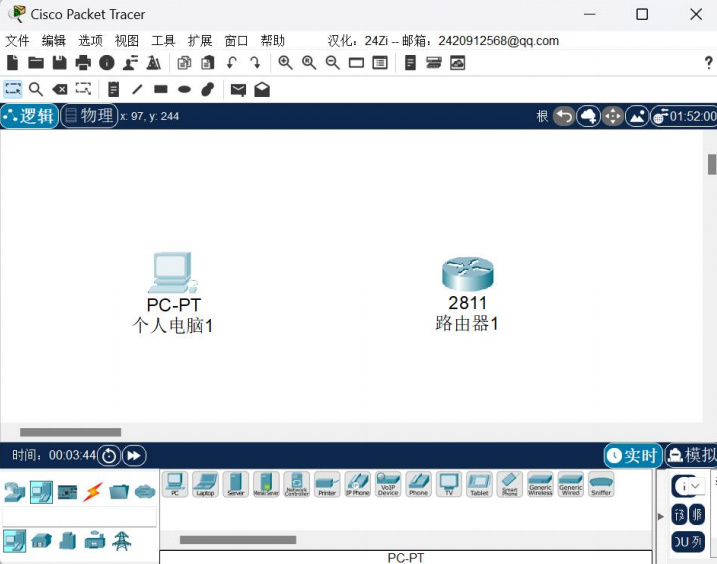Reset zoom with the R magnifier icon
The image size is (717, 564).
pos(309,63)
